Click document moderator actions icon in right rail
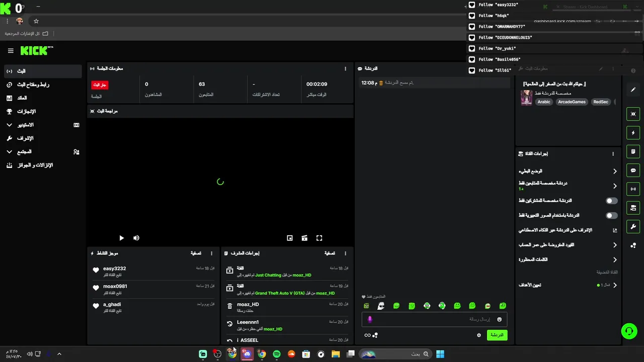 pos(633,151)
